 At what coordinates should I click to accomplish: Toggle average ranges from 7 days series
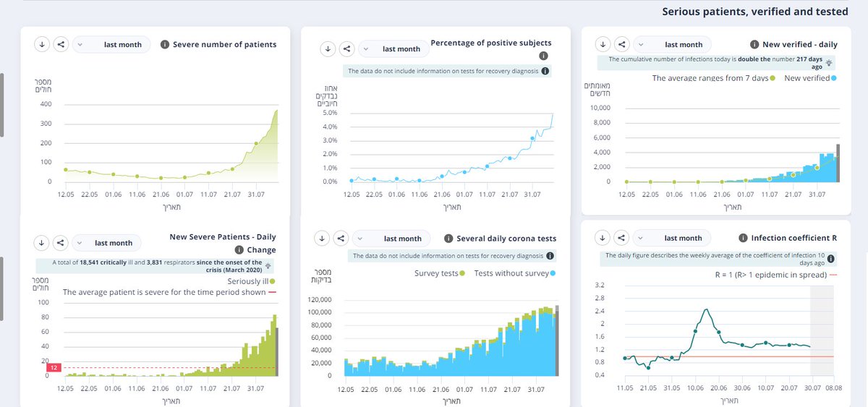point(715,78)
